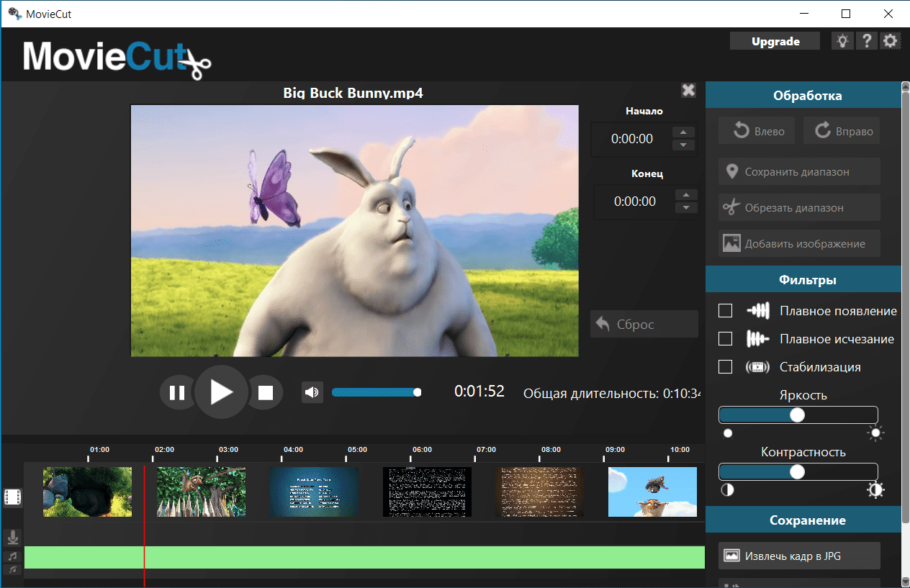Click the first timeline thumbnail near 01:00
The width and height of the screenshot is (910, 588).
tap(87, 492)
